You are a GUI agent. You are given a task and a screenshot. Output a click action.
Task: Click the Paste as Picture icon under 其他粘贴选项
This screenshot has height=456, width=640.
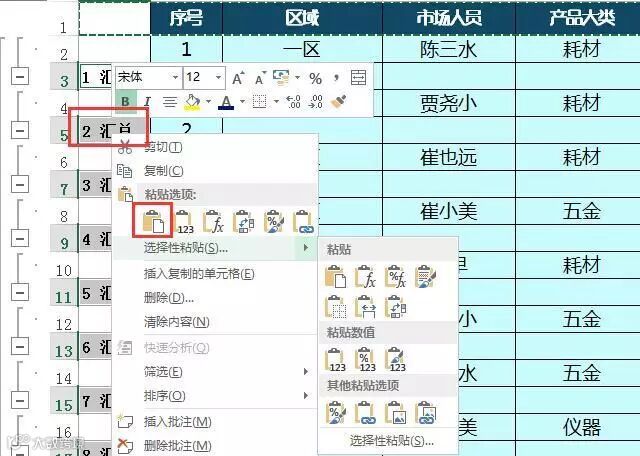395,412
